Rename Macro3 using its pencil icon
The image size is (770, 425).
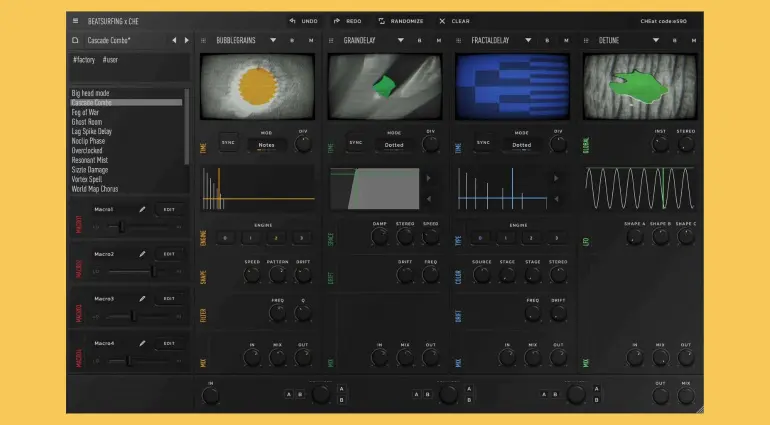pos(143,299)
